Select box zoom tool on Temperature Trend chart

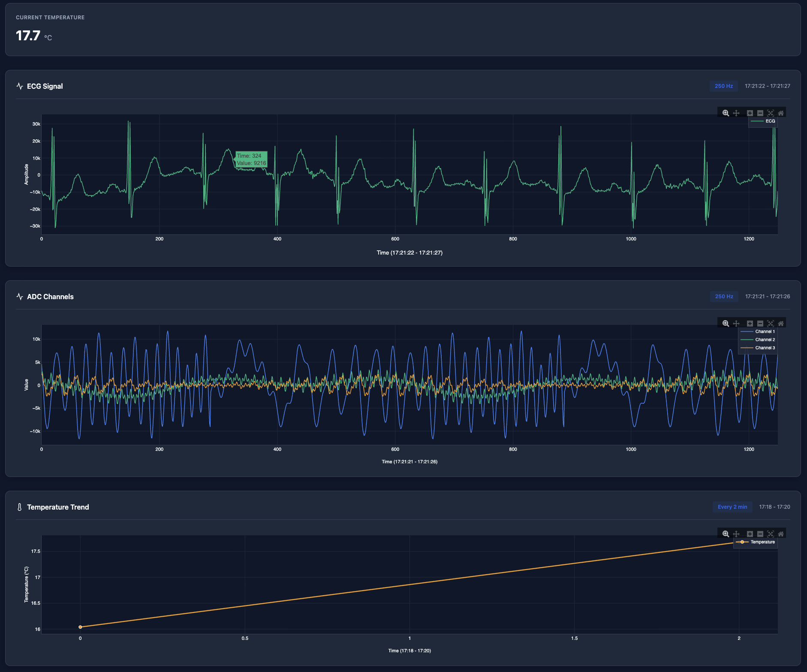[x=726, y=534]
